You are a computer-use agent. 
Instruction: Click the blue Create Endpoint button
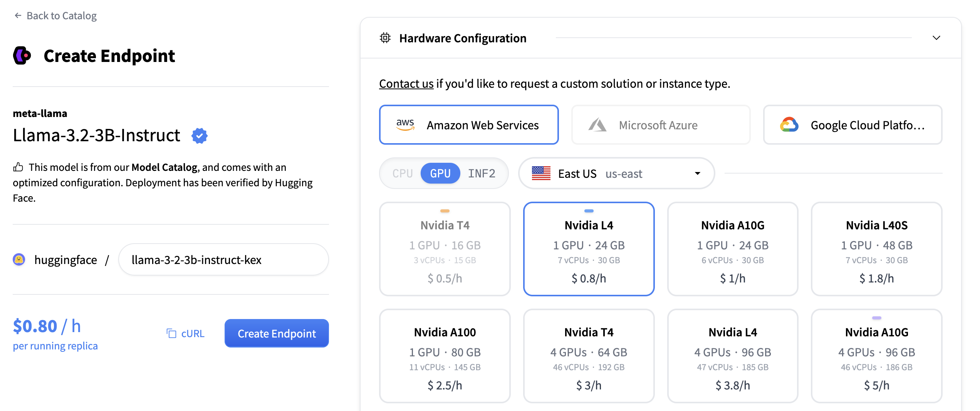pos(277,333)
